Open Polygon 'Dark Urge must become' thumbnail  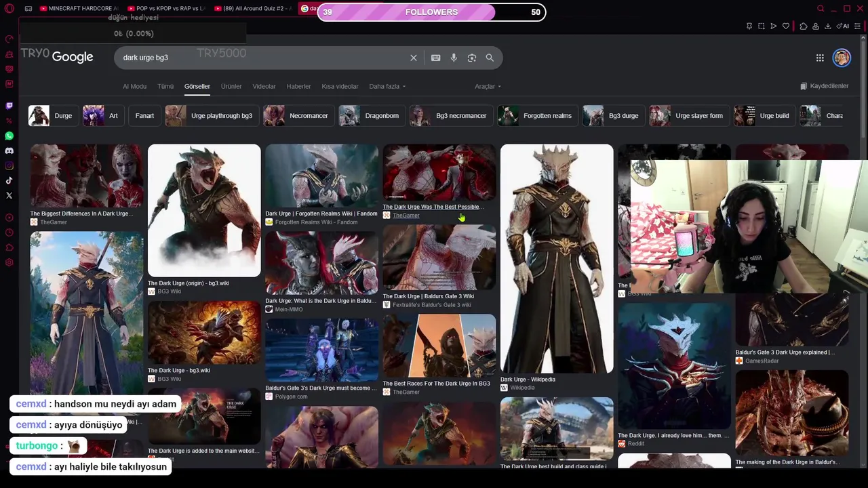pos(322,350)
